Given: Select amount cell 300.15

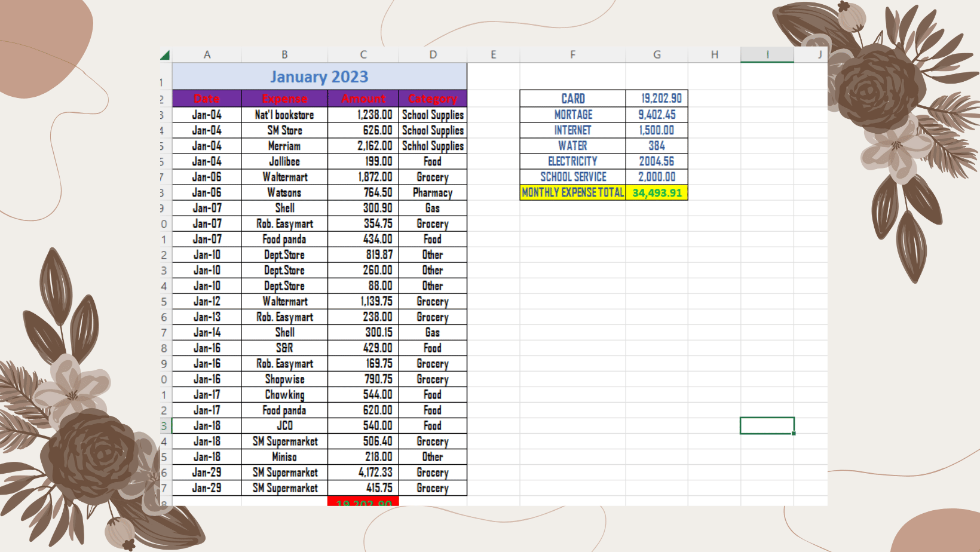Looking at the screenshot, I should (363, 332).
